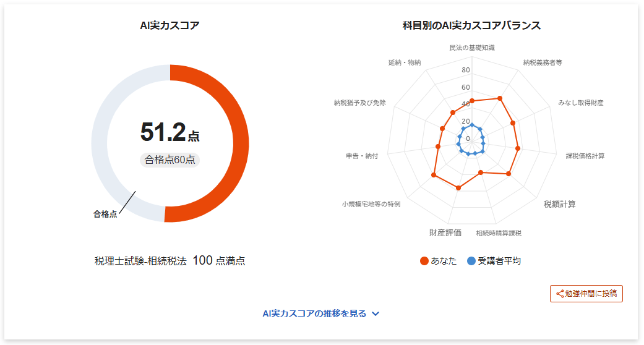644x345 pixels.
Task: Toggle the あなた series legend label
Action: point(444,261)
